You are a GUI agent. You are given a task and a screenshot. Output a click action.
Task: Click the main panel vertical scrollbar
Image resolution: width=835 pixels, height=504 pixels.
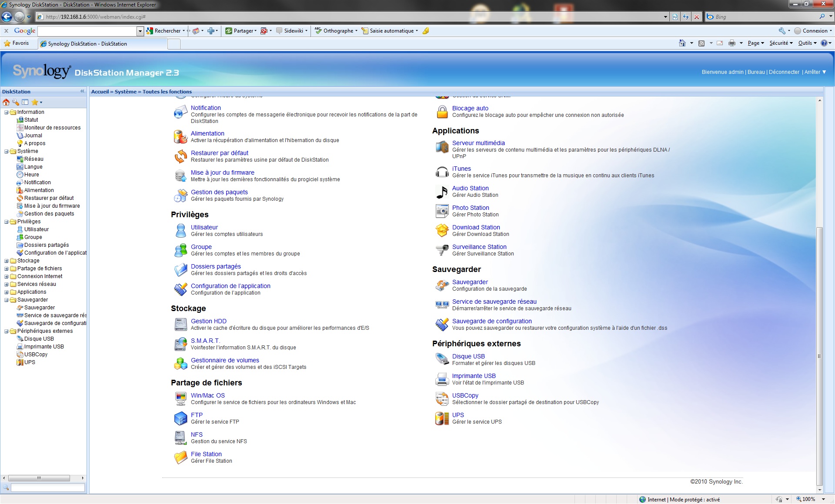[819, 356]
